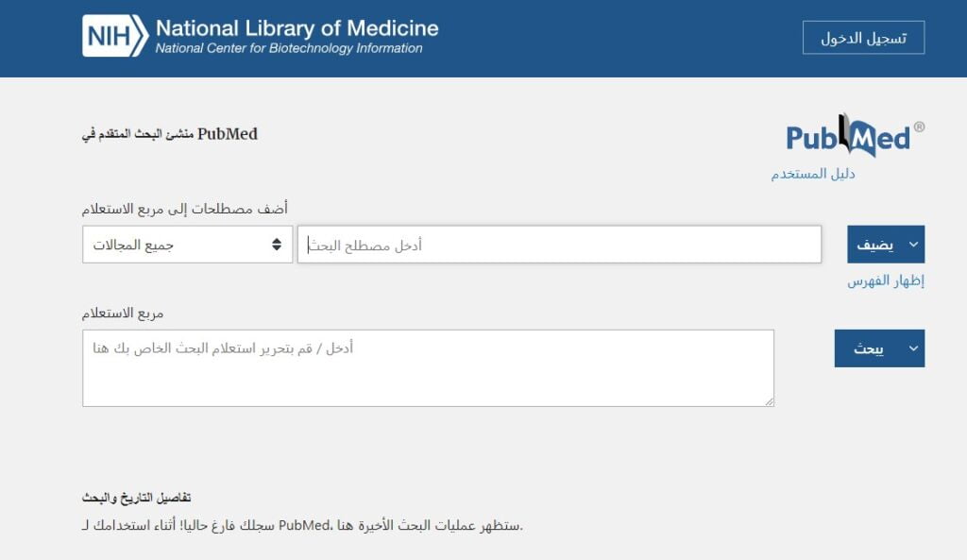Click inside the مربع الاستعلام query text area
The height and width of the screenshot is (560, 967).
428,368
